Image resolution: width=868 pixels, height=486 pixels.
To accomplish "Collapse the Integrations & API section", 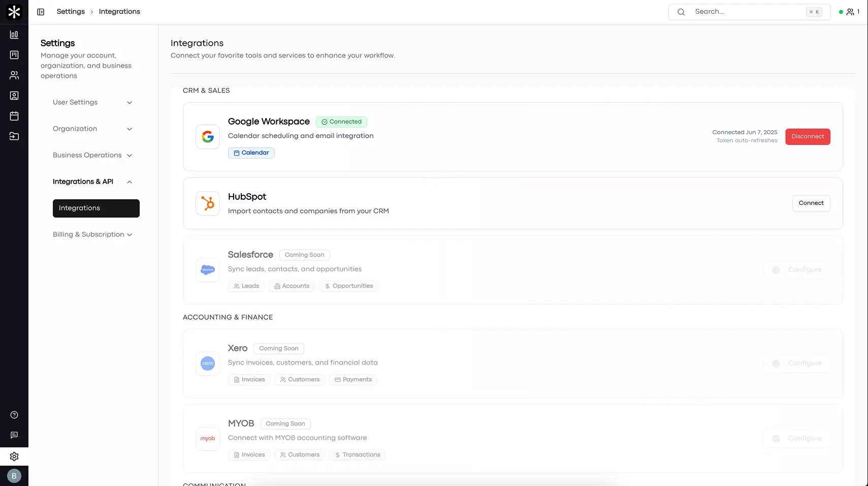I will coord(92,181).
